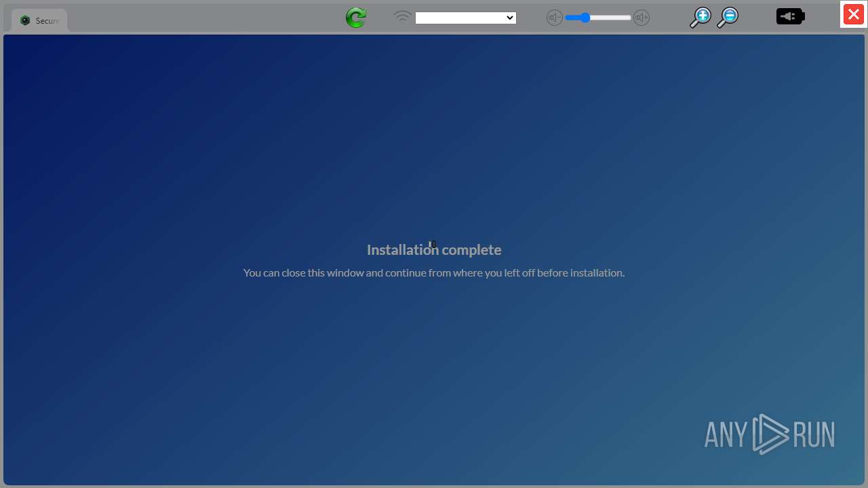Click the power plug battery icon
This screenshot has width=868, height=488.
pos(791,16)
